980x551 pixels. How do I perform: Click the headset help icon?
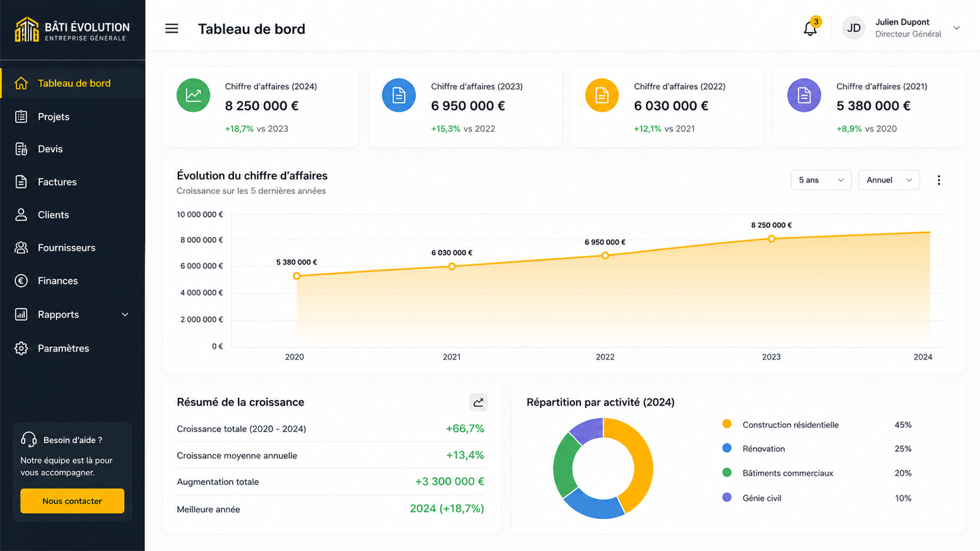(29, 439)
